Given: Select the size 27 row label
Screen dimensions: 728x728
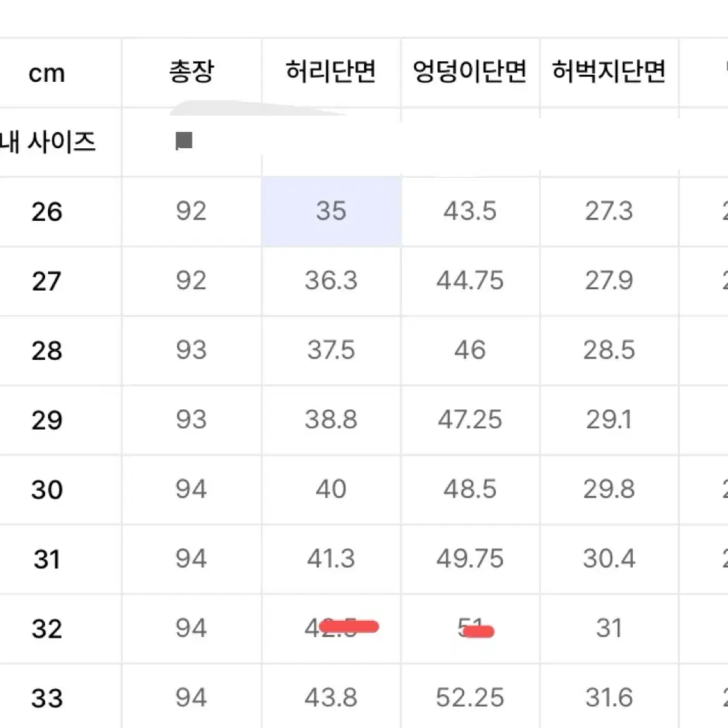Looking at the screenshot, I should coord(47,281).
